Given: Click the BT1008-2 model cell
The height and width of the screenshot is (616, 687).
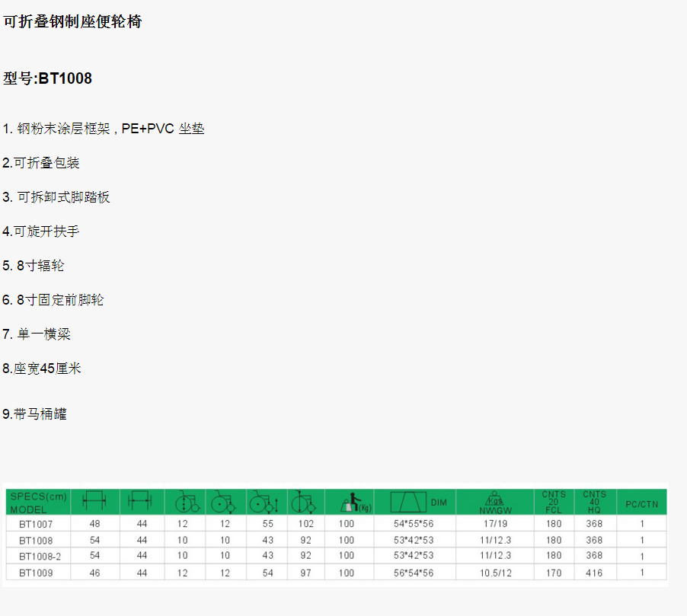Looking at the screenshot, I should [x=40, y=557].
